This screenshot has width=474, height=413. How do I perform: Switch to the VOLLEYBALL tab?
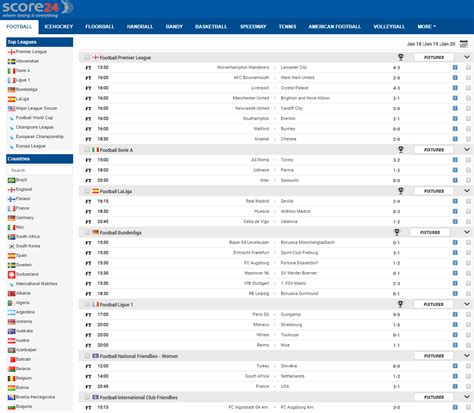[389, 27]
